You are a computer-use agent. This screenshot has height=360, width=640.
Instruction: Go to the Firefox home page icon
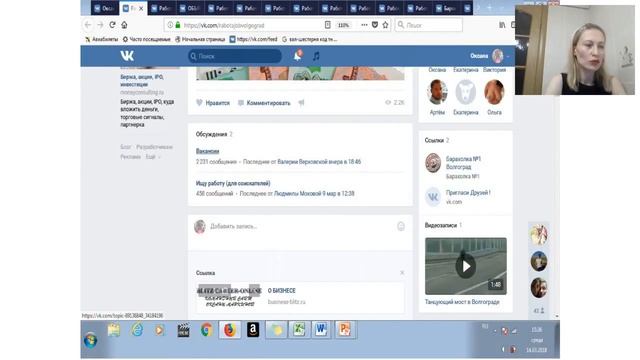[124, 25]
